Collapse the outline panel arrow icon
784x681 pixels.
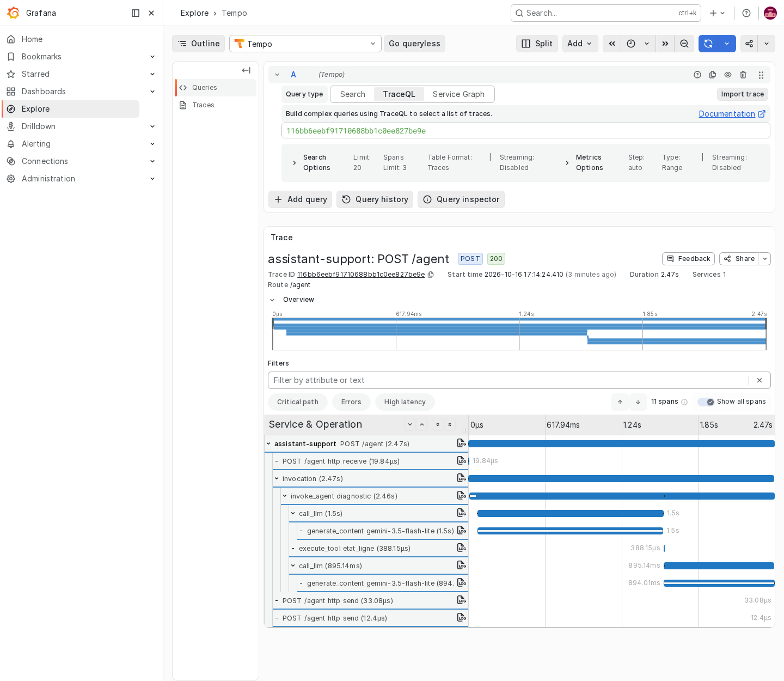[x=246, y=70]
